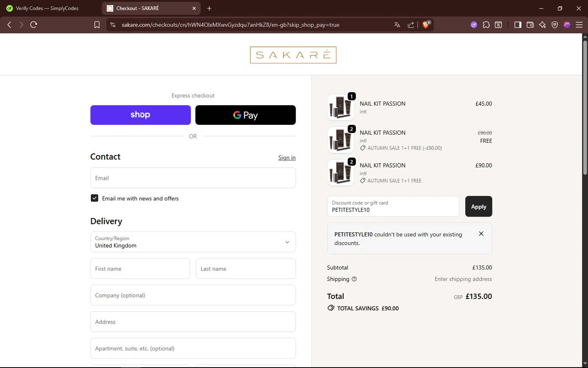Click the translate page icon
Image resolution: width=588 pixels, height=368 pixels.
click(x=397, y=25)
